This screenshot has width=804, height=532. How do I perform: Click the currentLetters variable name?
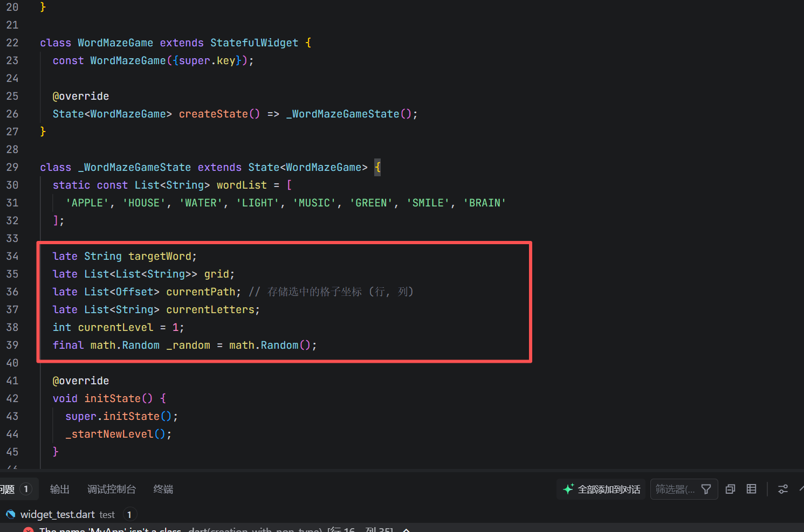point(210,309)
